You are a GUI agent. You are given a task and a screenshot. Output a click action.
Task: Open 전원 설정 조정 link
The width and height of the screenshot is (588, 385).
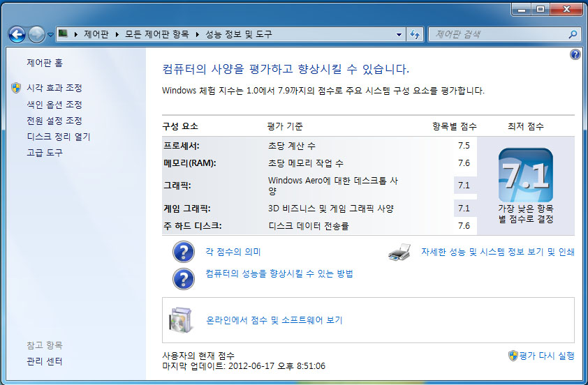pos(54,121)
